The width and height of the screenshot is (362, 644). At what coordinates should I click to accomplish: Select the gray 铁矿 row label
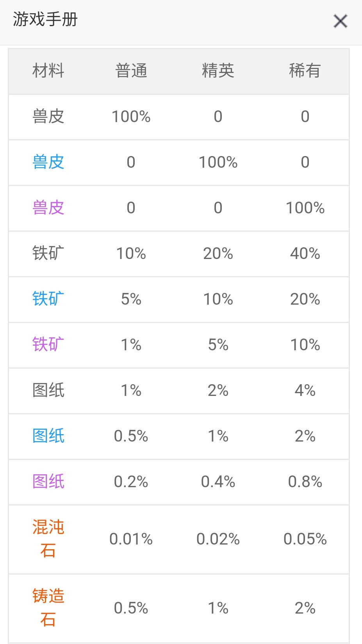coord(48,254)
